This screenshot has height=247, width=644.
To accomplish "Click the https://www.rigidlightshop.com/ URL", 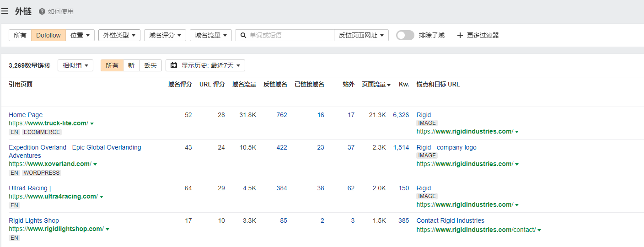I will [x=56, y=229].
